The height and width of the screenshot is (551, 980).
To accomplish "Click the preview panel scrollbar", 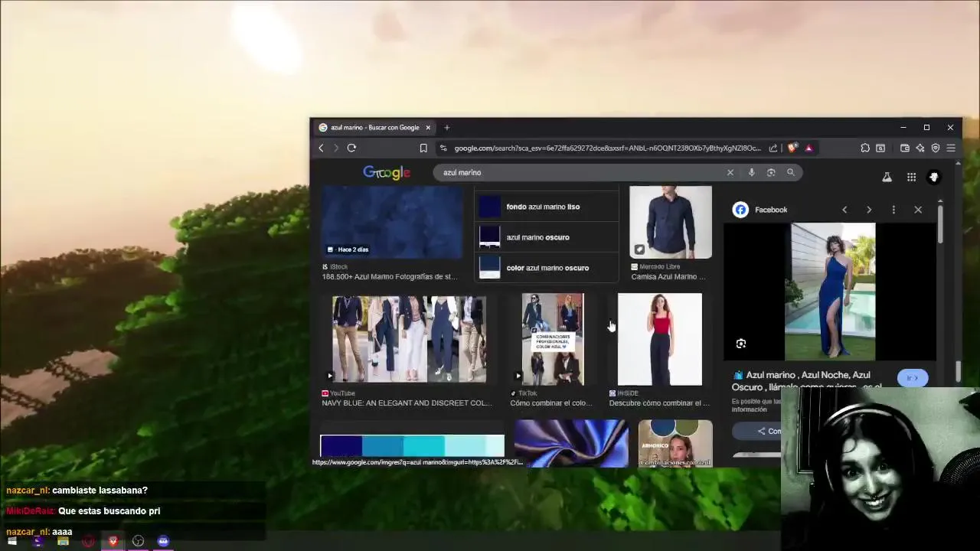I will click(x=940, y=224).
